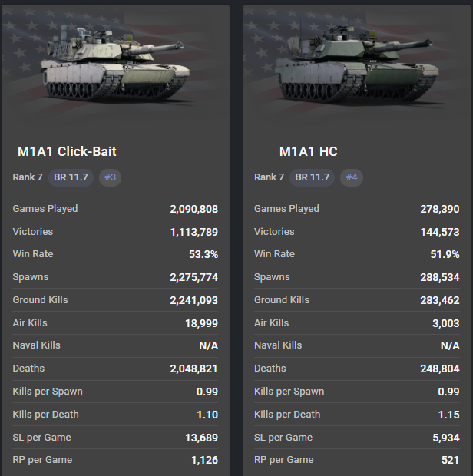Image resolution: width=473 pixels, height=476 pixels.
Task: Select RP per Game value 521
Action: (450, 460)
